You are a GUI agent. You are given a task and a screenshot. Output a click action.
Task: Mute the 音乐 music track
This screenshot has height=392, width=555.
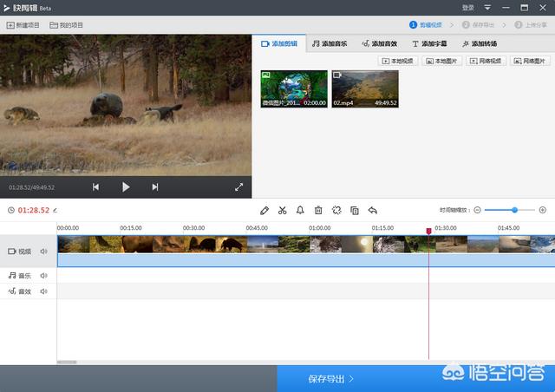tap(43, 276)
